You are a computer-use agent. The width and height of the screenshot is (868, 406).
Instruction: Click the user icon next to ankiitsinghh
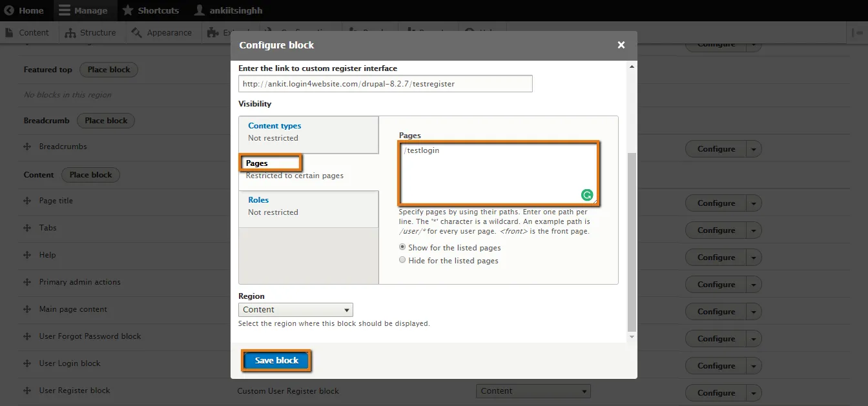(200, 10)
